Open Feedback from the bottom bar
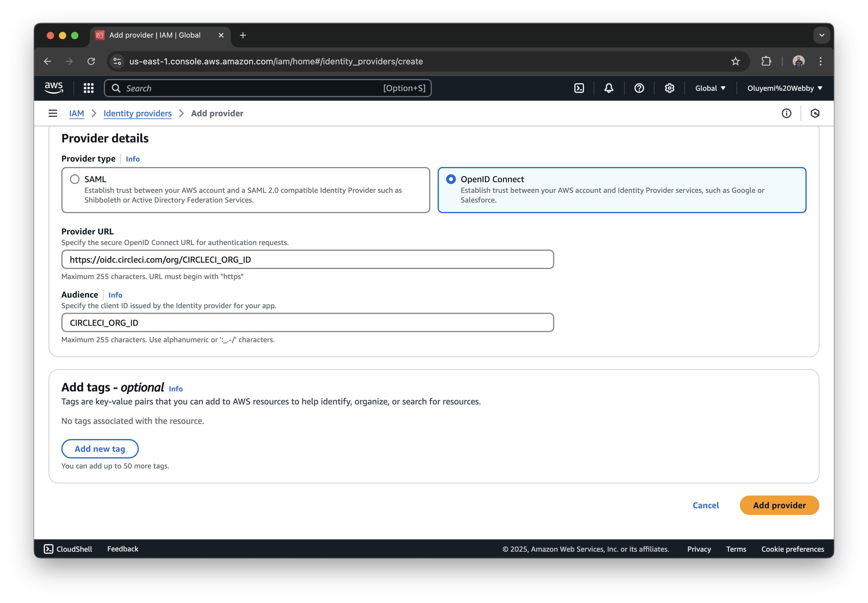This screenshot has width=868, height=603. click(122, 549)
